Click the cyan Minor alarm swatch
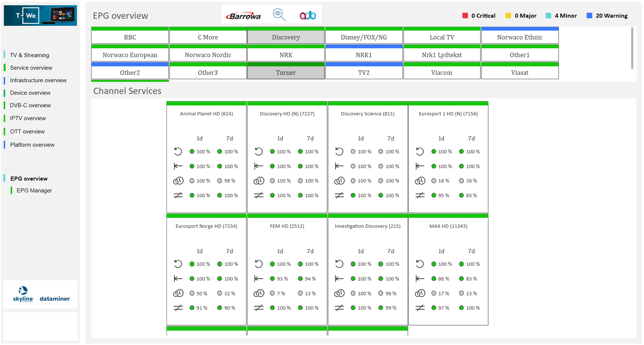This screenshot has width=644, height=345. (548, 15)
